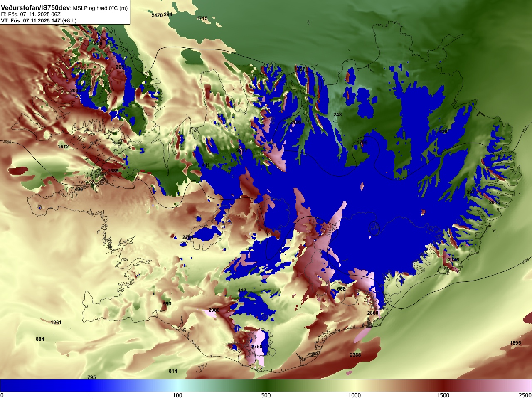This screenshot has width=532, height=399.
Task: Select the 1261 value label
Action: [56, 323]
